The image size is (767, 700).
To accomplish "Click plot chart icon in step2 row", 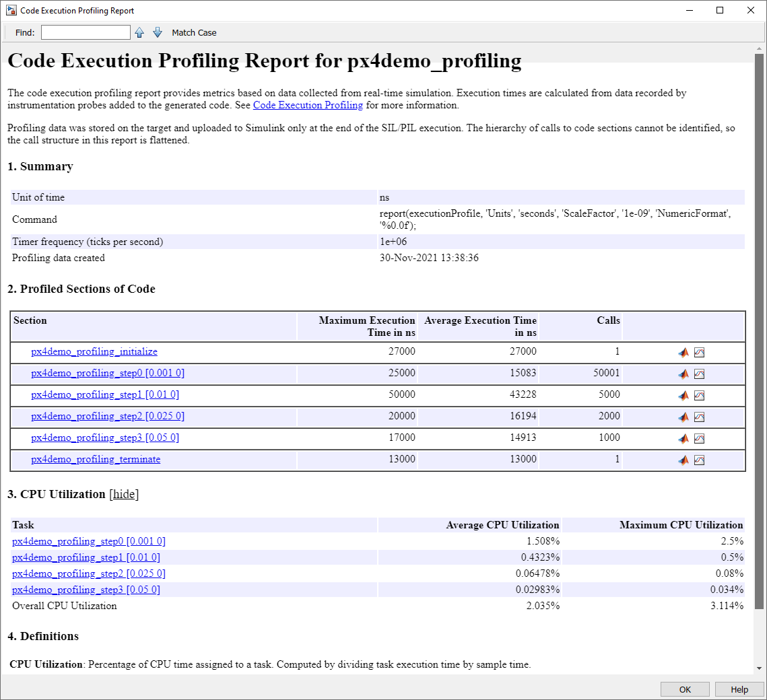I will tap(700, 417).
